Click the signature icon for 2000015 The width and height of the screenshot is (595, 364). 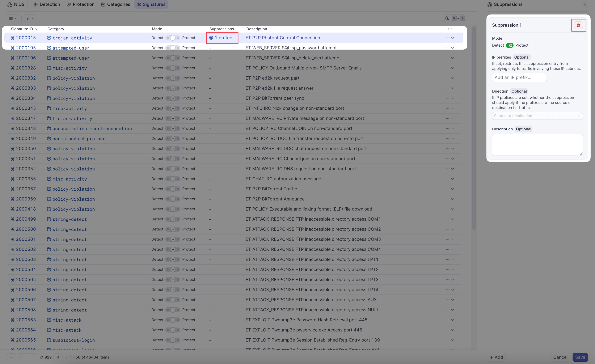(13, 38)
